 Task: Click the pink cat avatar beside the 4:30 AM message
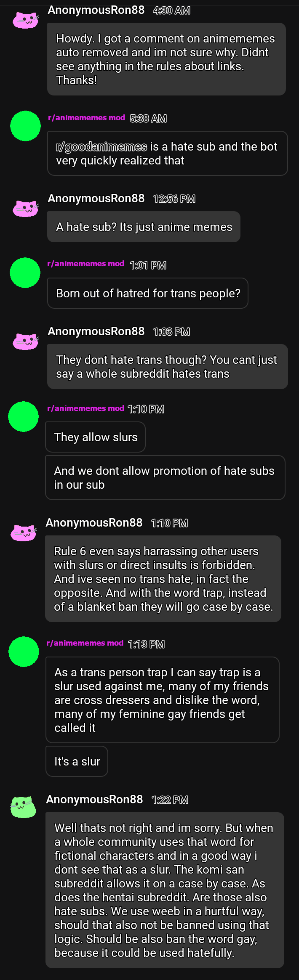tap(25, 20)
